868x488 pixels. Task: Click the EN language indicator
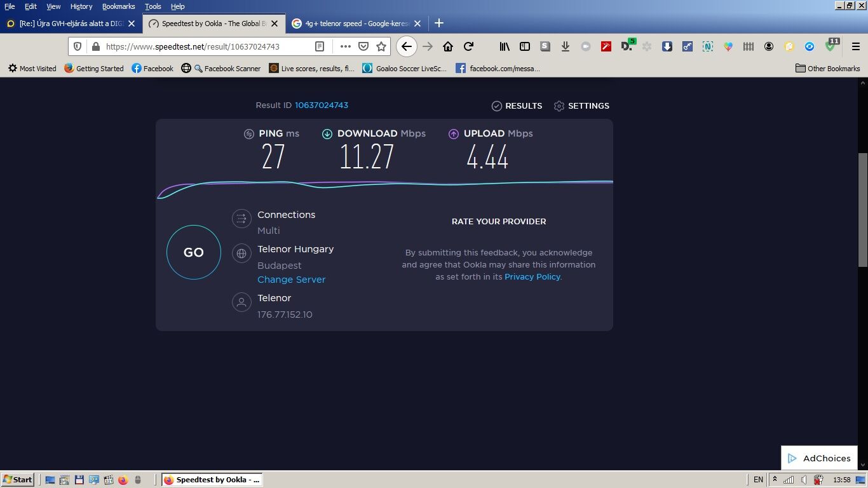(758, 480)
